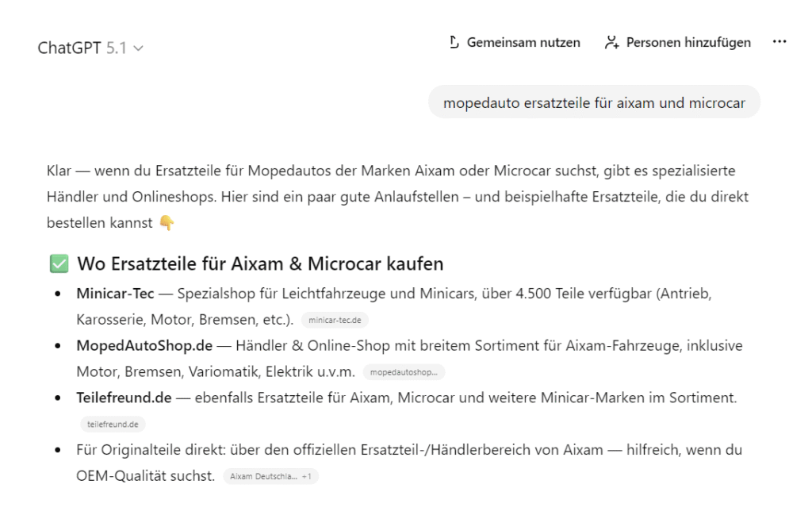Screen dimensions: 812x515
Task: Click the chevron beside the 5.1 version
Action: tap(139, 48)
